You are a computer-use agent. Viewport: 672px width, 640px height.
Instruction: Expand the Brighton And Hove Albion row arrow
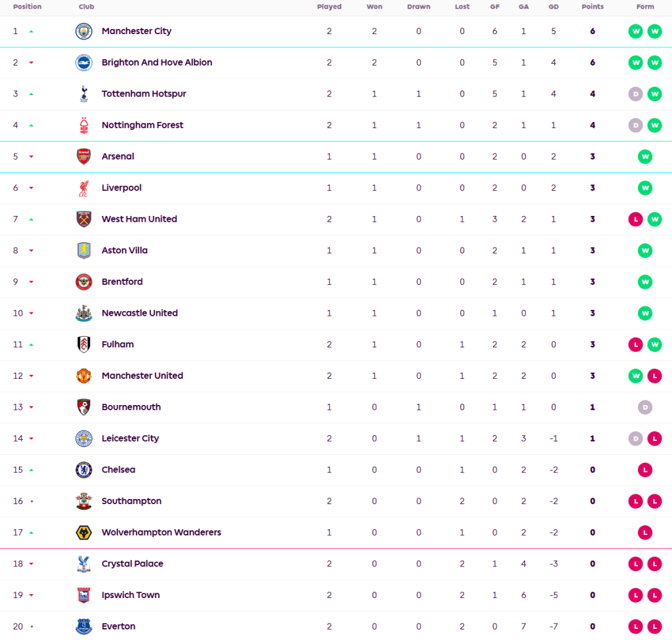(31, 63)
